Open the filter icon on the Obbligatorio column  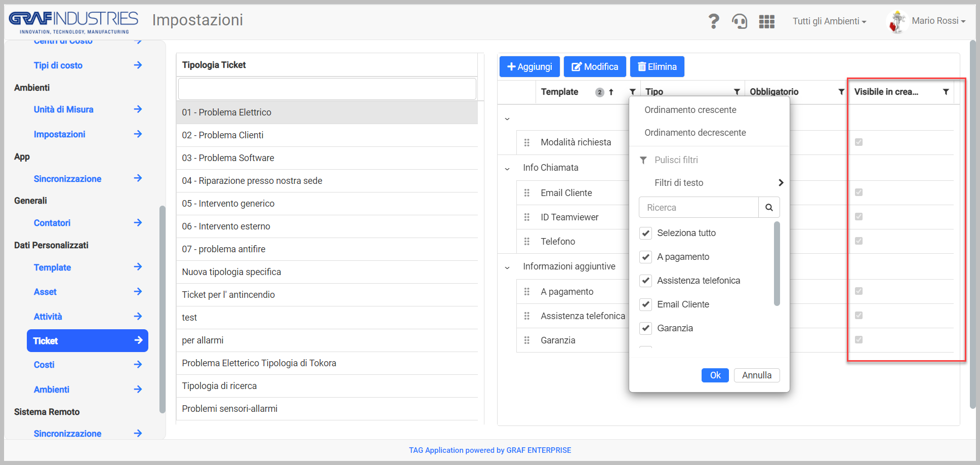[x=841, y=92]
